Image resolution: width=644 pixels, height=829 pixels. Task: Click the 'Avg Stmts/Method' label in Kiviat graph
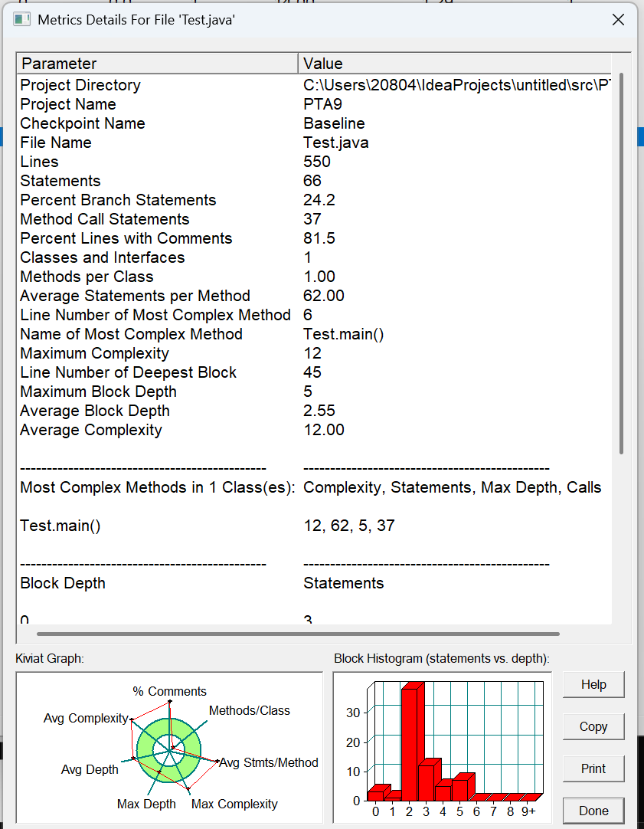(x=269, y=763)
